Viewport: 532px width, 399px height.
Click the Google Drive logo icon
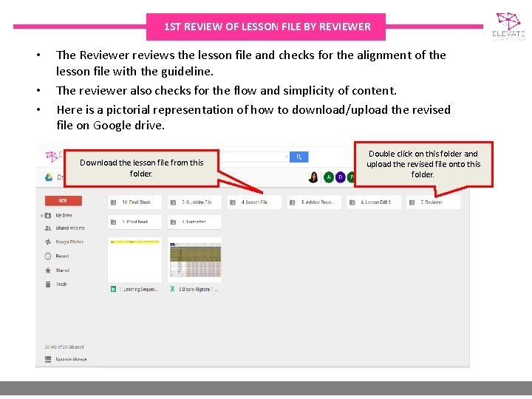click(x=49, y=177)
